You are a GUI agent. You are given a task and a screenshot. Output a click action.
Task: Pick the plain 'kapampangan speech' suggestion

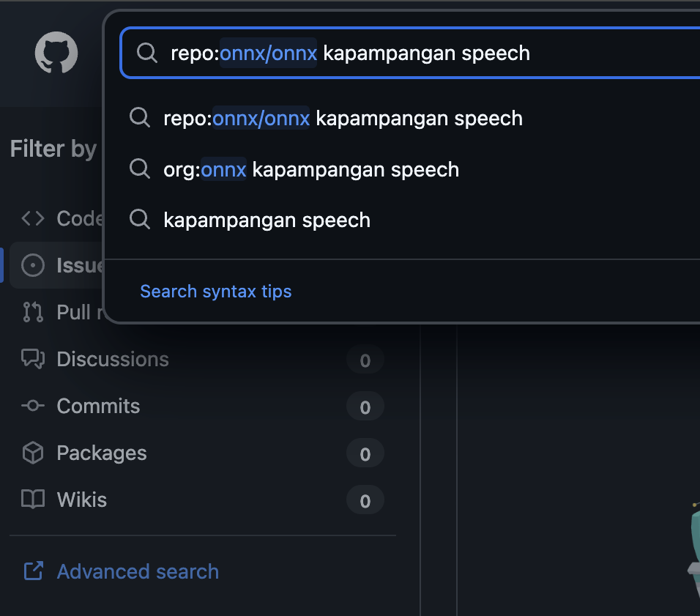267,220
